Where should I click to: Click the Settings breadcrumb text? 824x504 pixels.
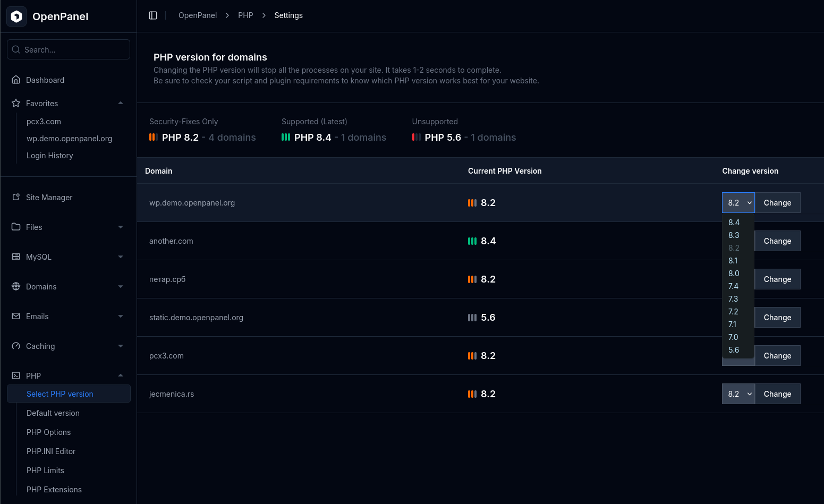tap(288, 15)
